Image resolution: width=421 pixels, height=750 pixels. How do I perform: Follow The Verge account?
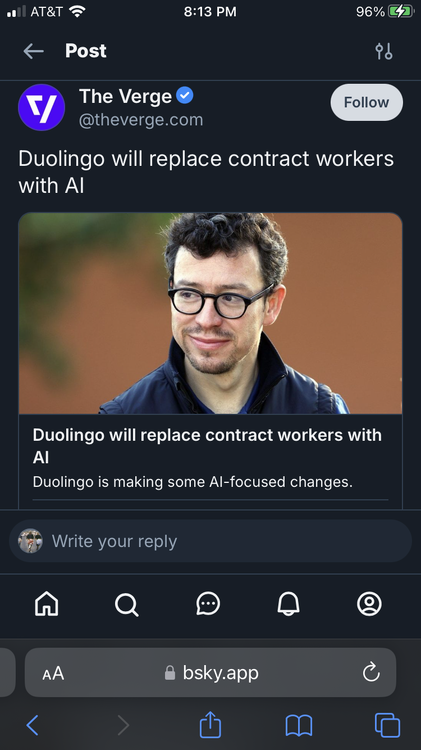(x=366, y=102)
